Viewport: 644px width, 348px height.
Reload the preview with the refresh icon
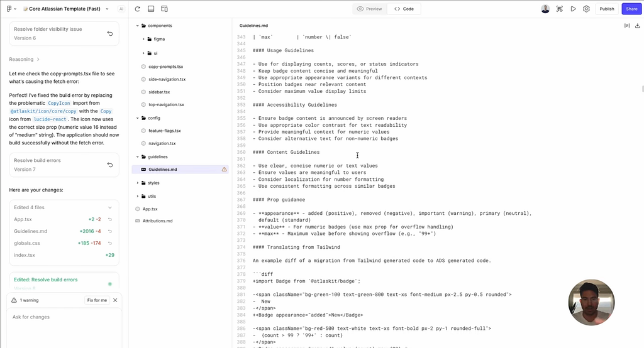[138, 9]
